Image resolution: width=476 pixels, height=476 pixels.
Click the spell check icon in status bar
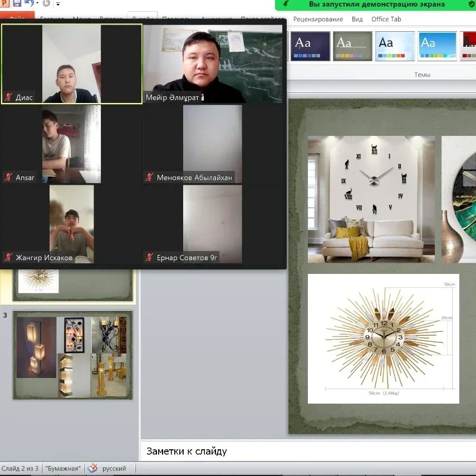92,468
